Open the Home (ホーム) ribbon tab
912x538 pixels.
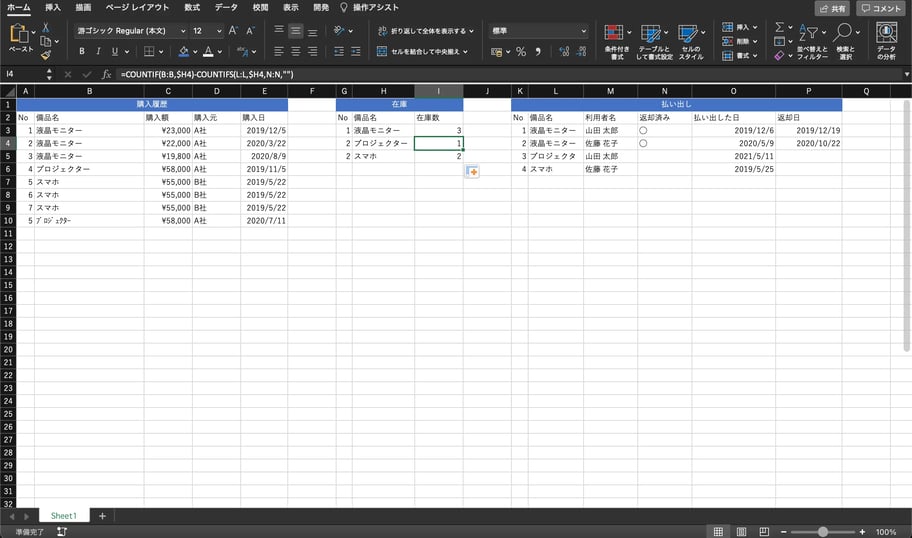coord(19,8)
